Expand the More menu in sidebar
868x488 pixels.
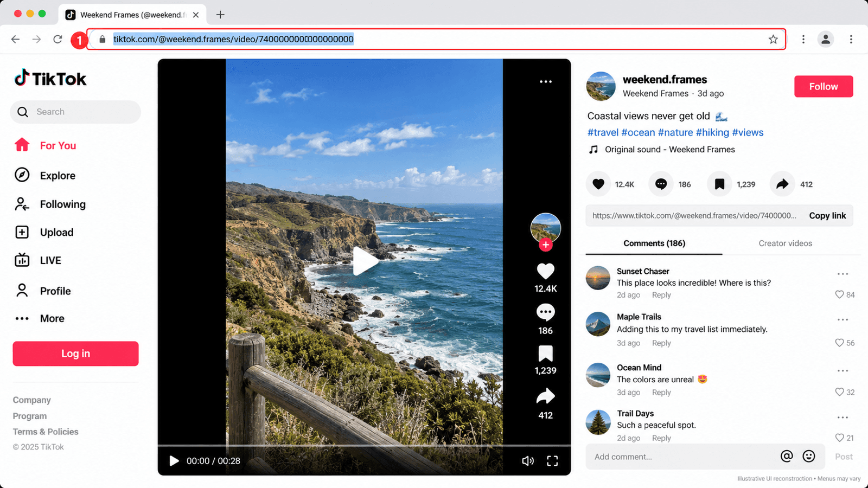40,318
